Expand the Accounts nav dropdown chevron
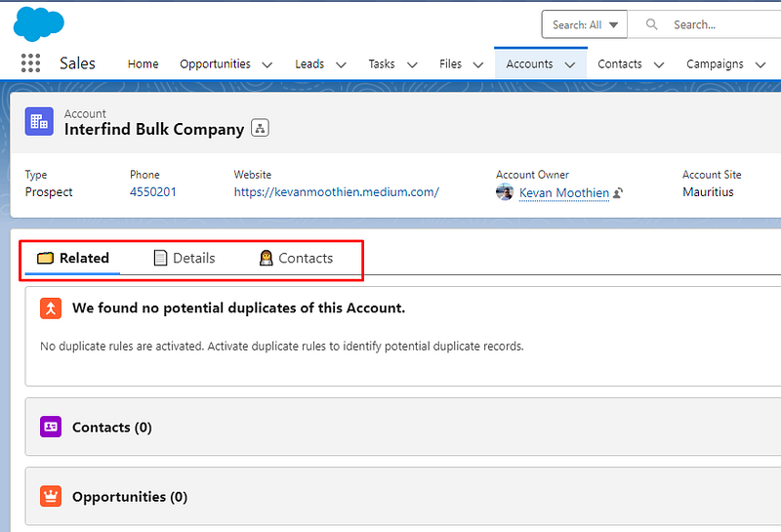 click(x=571, y=64)
